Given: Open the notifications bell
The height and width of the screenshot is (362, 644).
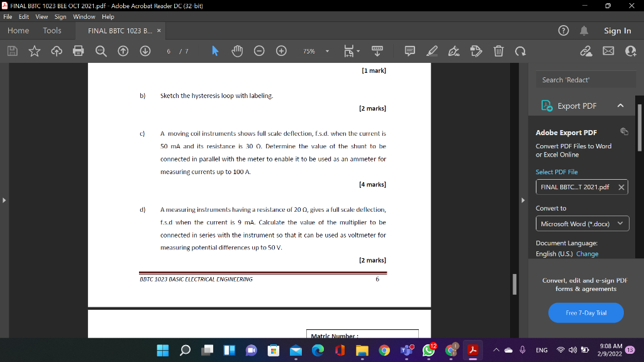Looking at the screenshot, I should click(585, 30).
